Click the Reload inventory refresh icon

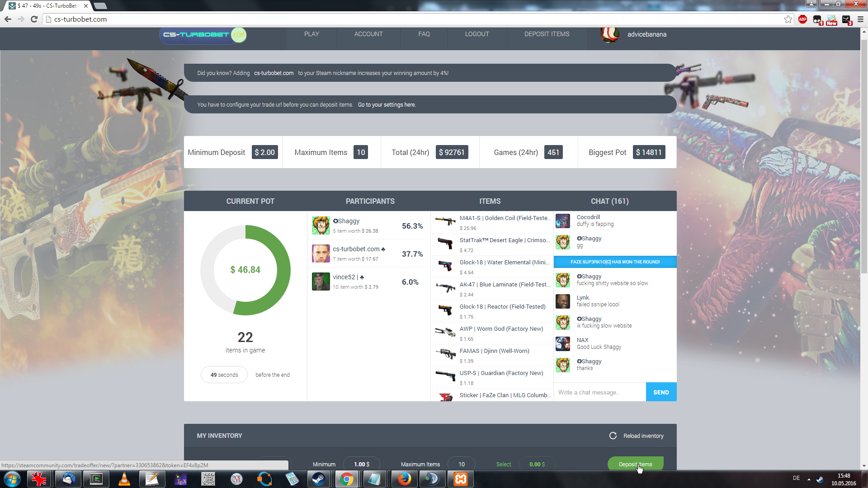(x=613, y=436)
